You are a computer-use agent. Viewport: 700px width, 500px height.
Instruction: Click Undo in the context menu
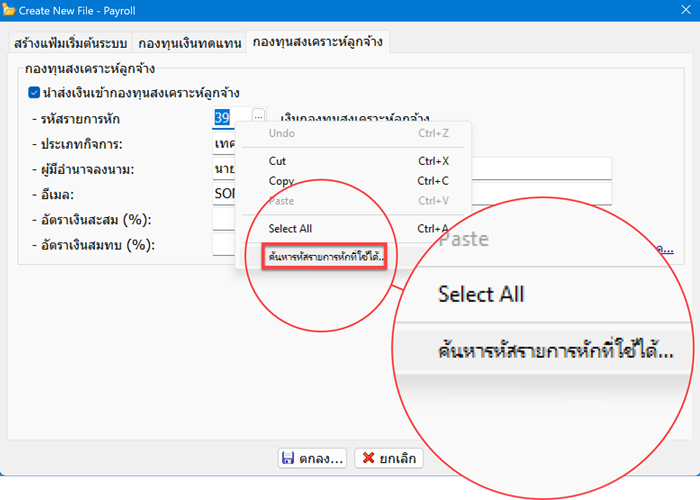(x=283, y=132)
